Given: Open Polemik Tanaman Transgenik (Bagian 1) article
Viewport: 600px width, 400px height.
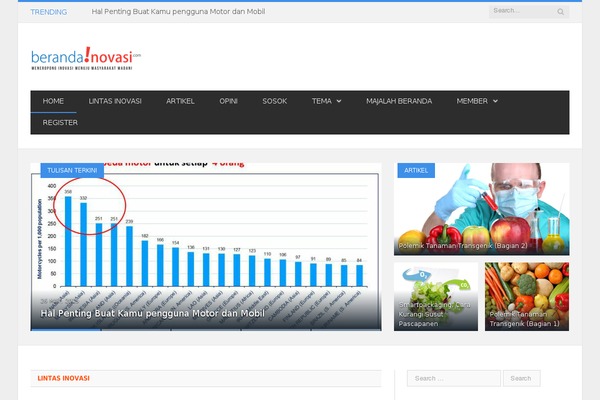Looking at the screenshot, I should pos(527,297).
